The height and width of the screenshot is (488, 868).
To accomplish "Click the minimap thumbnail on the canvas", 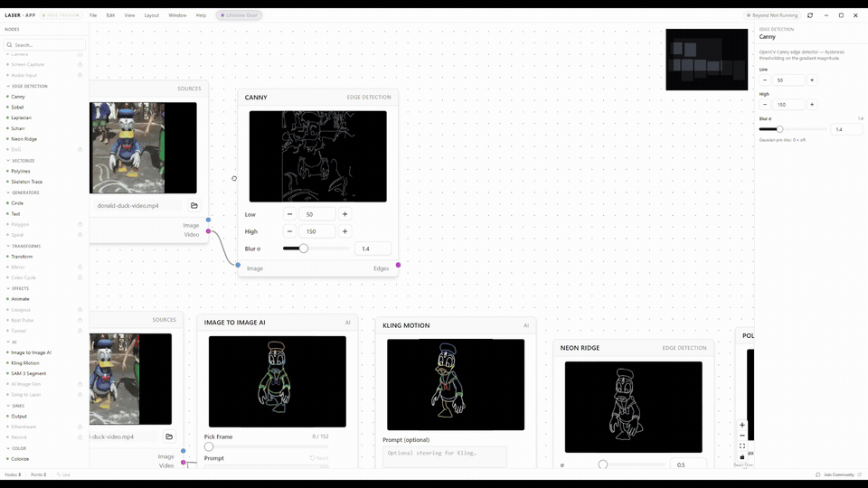I will pyautogui.click(x=706, y=60).
